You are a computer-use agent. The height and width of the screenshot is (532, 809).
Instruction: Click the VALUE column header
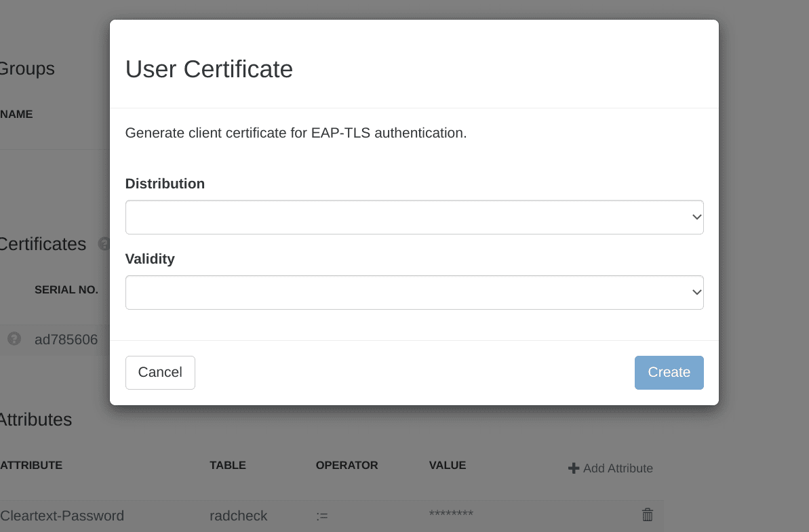pos(448,465)
